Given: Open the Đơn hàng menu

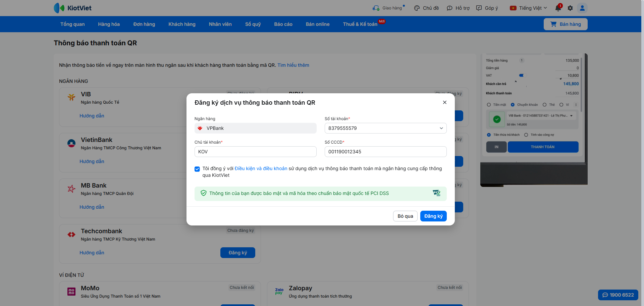Looking at the screenshot, I should (144, 24).
